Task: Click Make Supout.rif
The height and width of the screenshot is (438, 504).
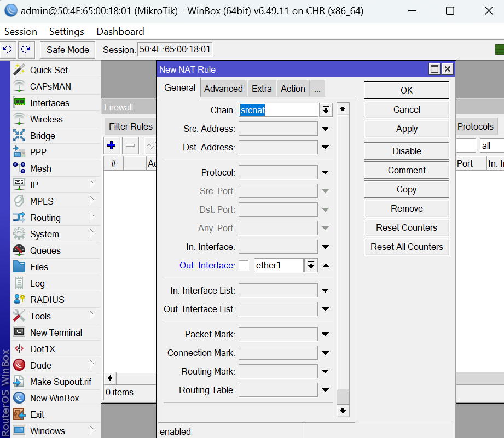Action: (55, 382)
